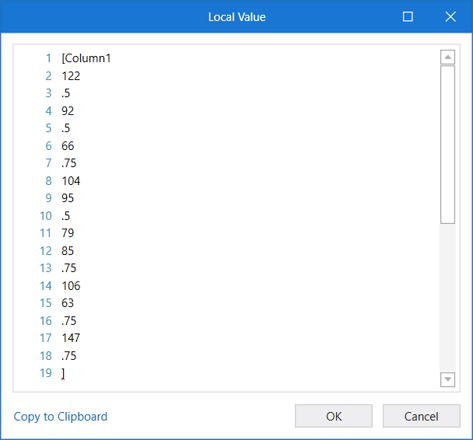Click the closing bracket on line 19
The image size is (473, 440).
click(63, 373)
